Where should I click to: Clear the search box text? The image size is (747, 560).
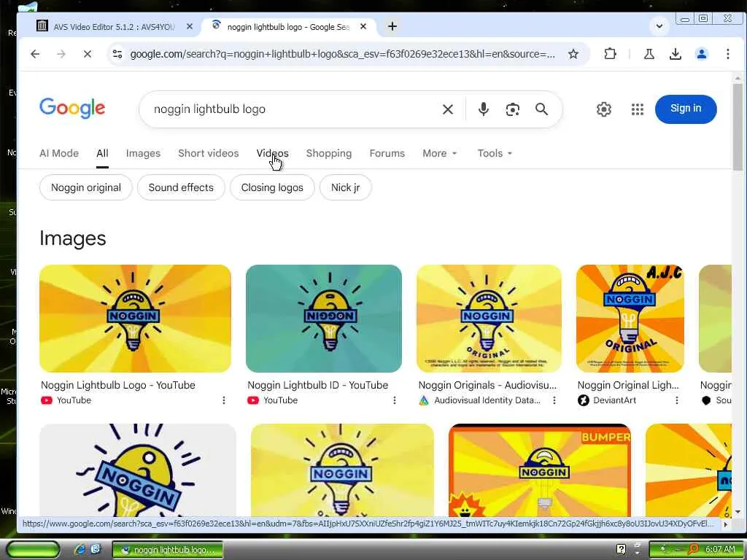pyautogui.click(x=447, y=109)
